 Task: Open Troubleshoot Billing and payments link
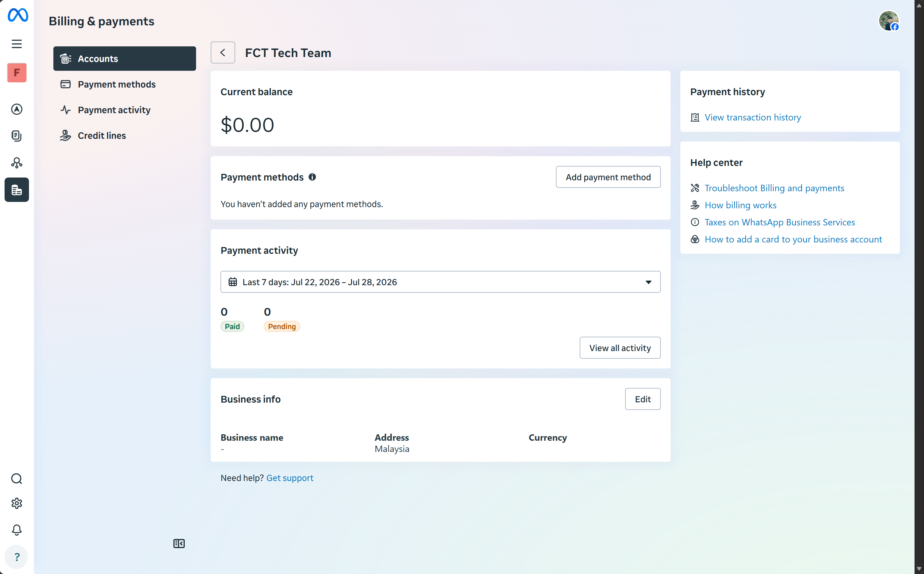click(774, 188)
